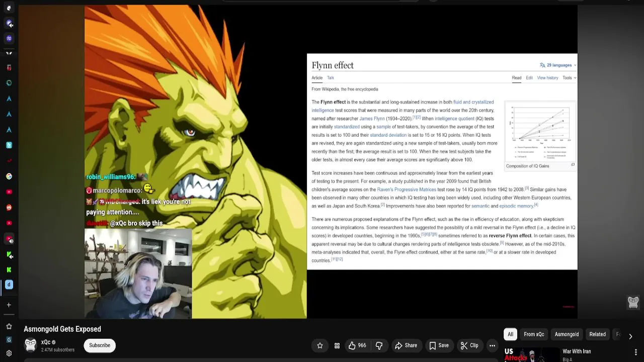Open the War With Iran video thumbnail
The height and width of the screenshot is (362, 644).
click(532, 355)
